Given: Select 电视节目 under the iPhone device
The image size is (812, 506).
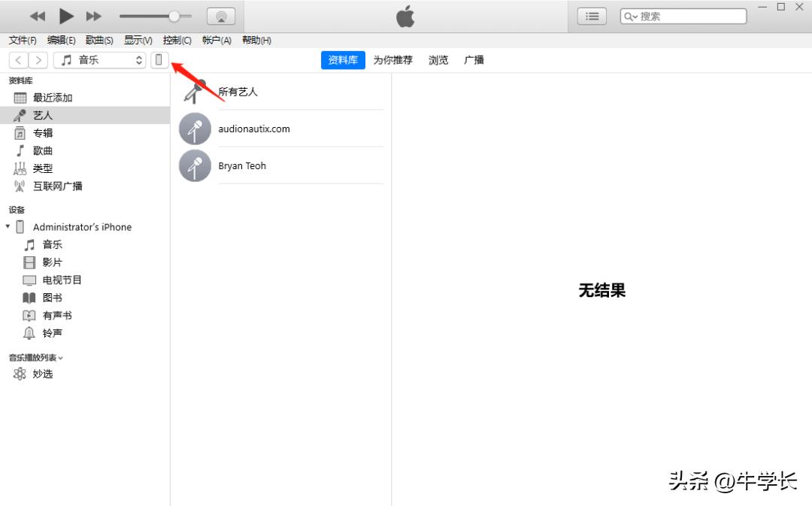Looking at the screenshot, I should coord(62,280).
